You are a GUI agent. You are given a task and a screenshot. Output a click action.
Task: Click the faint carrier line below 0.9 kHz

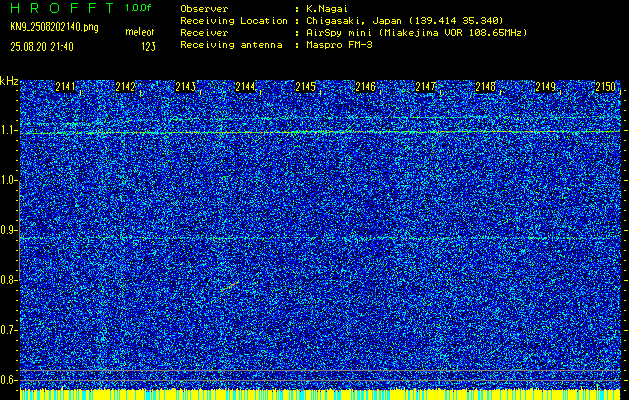(320, 238)
